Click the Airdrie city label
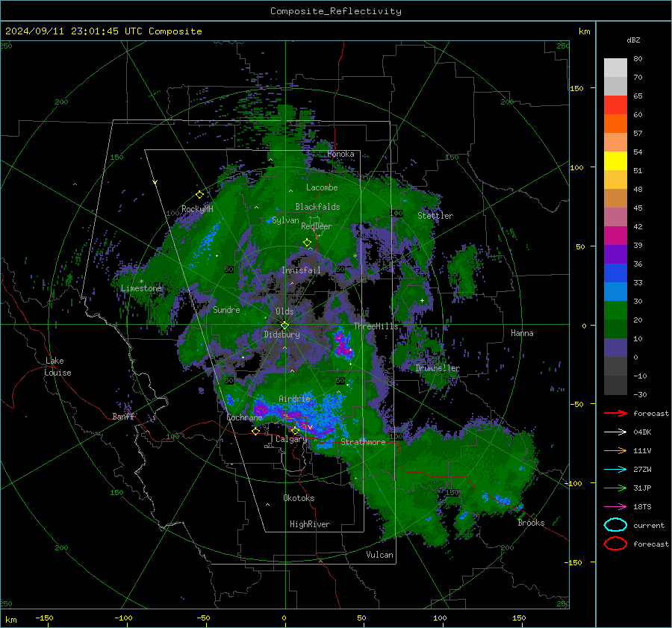The height and width of the screenshot is (628, 672). pyautogui.click(x=294, y=399)
